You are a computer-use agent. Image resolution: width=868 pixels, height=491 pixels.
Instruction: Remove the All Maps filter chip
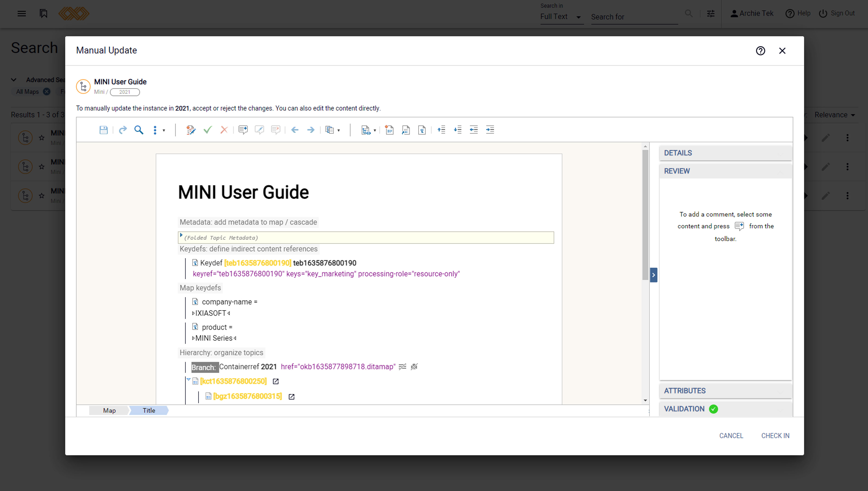[x=46, y=92]
